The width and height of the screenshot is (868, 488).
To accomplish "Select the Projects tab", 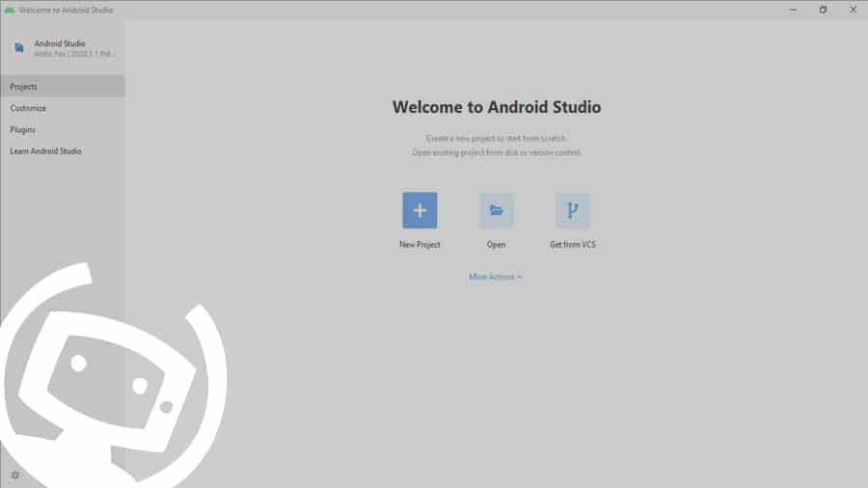I will 63,86.
